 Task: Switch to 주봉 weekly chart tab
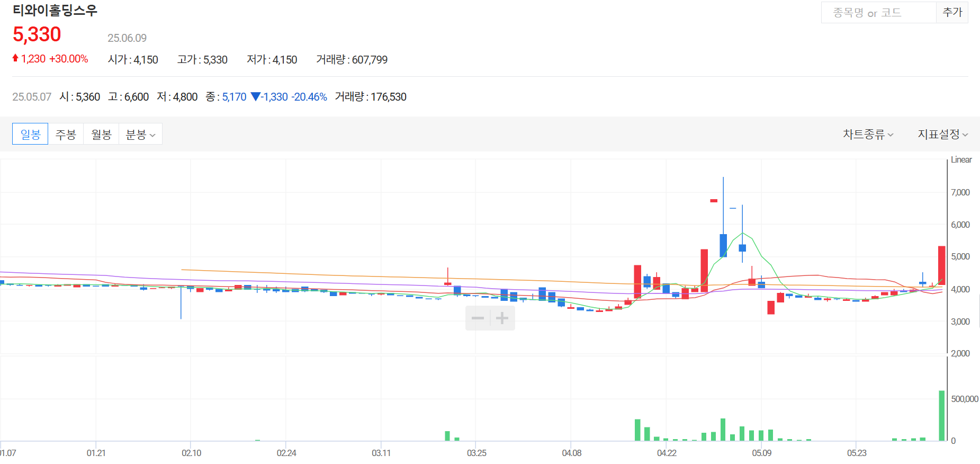(x=66, y=134)
